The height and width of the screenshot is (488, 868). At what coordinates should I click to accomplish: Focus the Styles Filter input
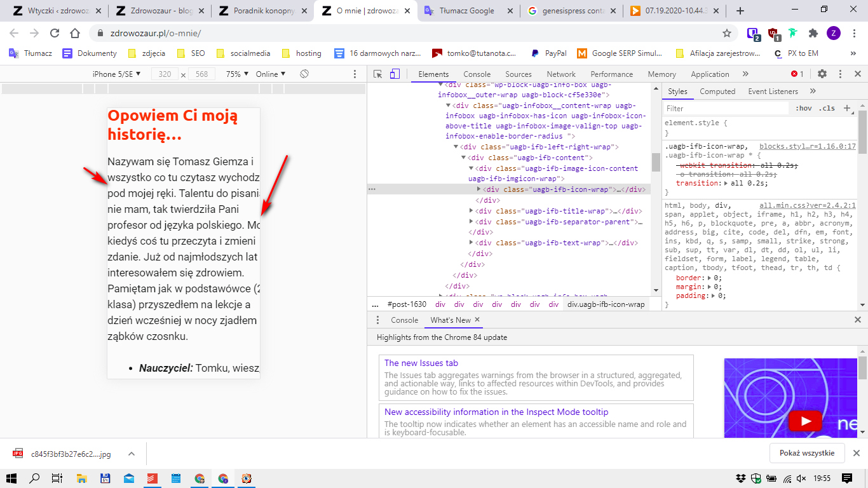point(726,109)
